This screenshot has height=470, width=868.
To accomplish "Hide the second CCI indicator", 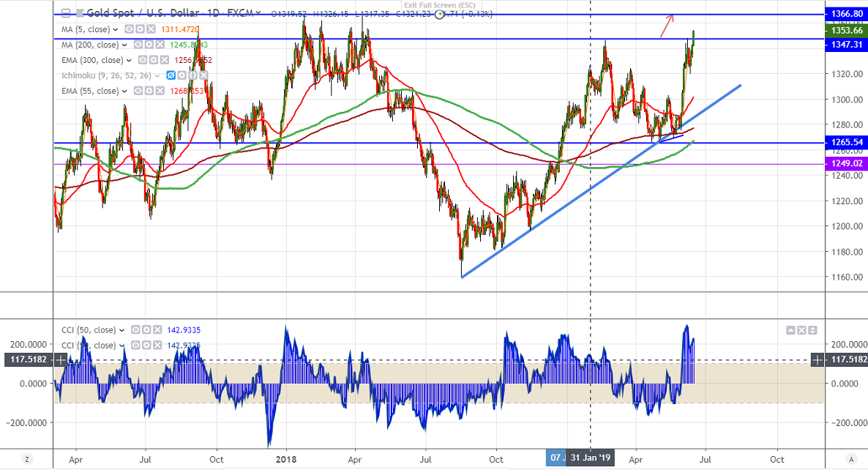I will point(135,345).
